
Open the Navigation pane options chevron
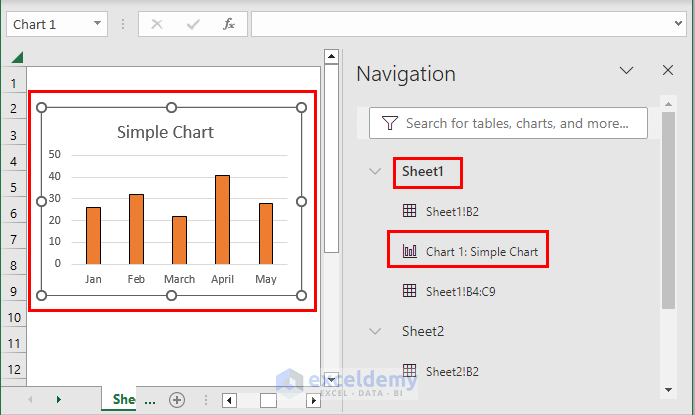(x=627, y=71)
